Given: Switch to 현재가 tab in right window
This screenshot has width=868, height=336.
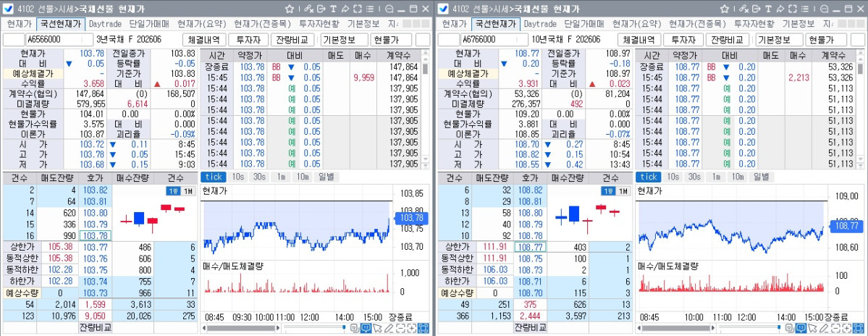Looking at the screenshot, I should (x=454, y=24).
